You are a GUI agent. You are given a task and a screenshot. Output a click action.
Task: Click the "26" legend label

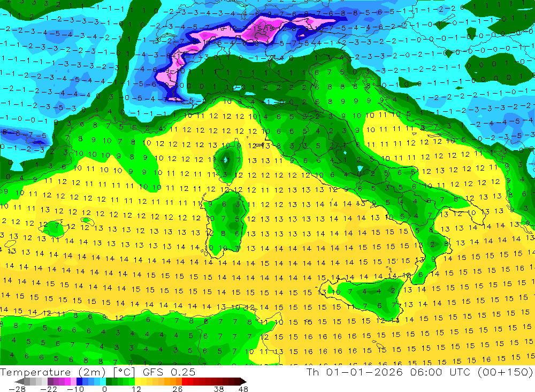click(178, 389)
